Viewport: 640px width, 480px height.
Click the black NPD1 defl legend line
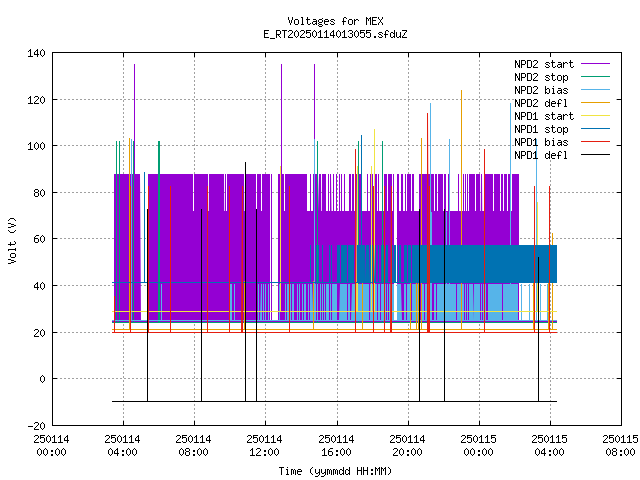point(595,155)
